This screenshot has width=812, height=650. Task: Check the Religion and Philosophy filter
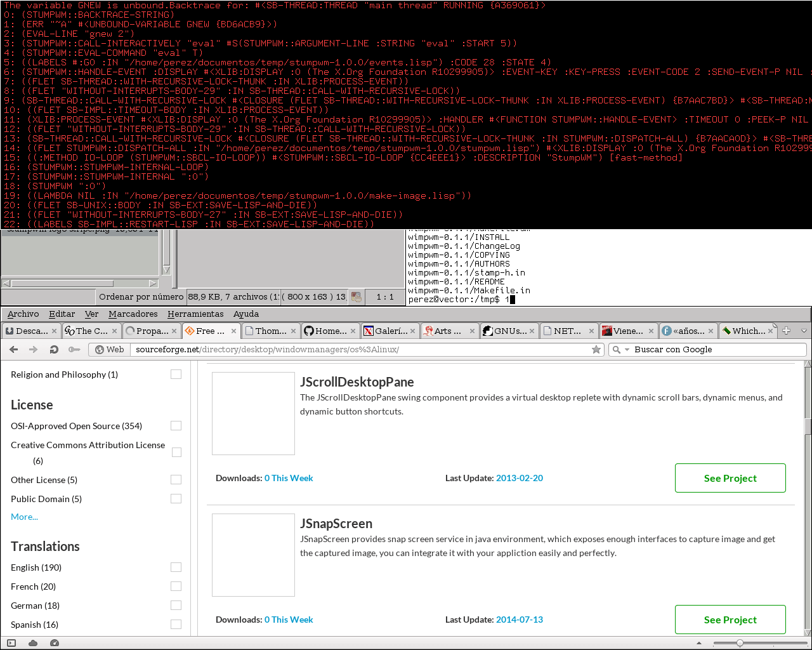(176, 375)
